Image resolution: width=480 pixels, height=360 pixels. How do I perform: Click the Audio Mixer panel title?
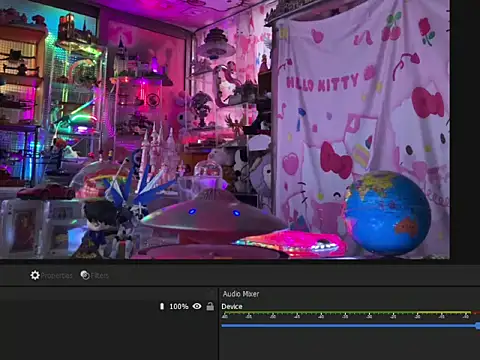(x=241, y=294)
